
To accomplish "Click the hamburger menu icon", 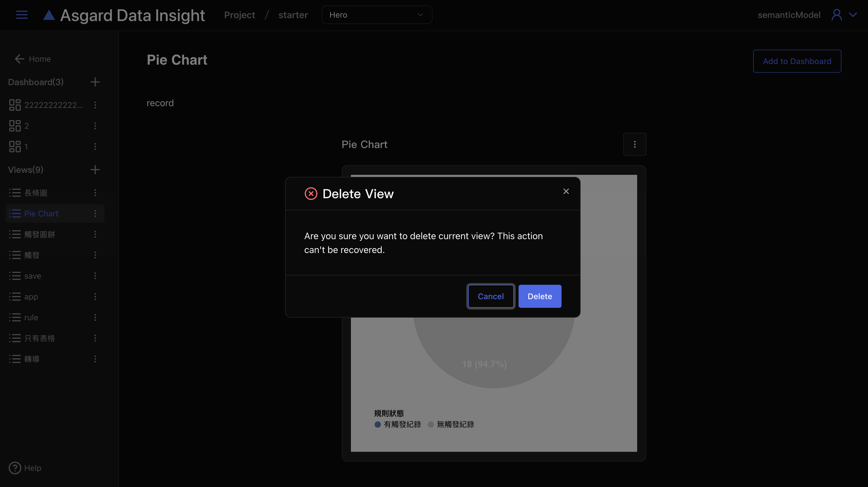I will (x=22, y=15).
